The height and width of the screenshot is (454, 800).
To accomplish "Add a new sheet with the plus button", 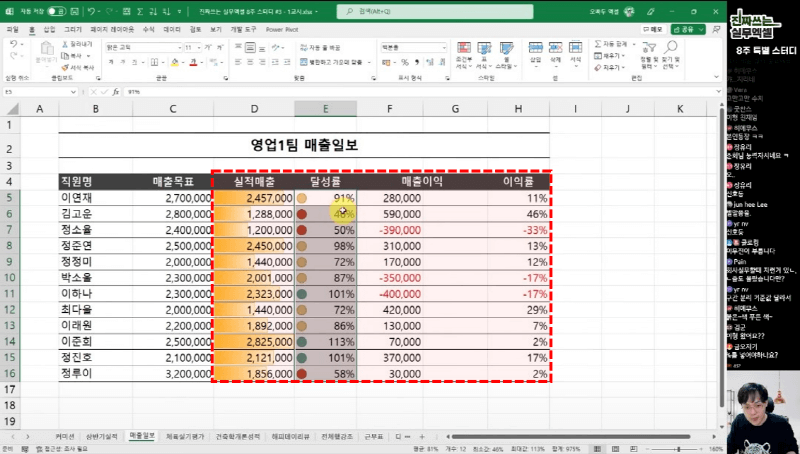I will 422,437.
